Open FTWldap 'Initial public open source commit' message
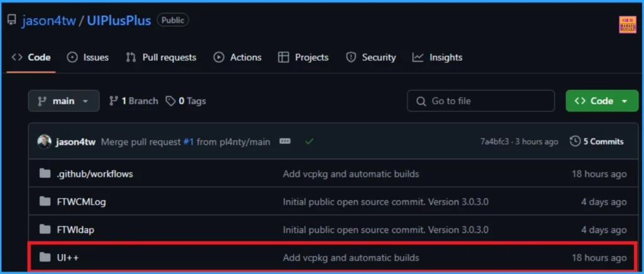Viewport: 644px width, 274px height. tap(386, 230)
